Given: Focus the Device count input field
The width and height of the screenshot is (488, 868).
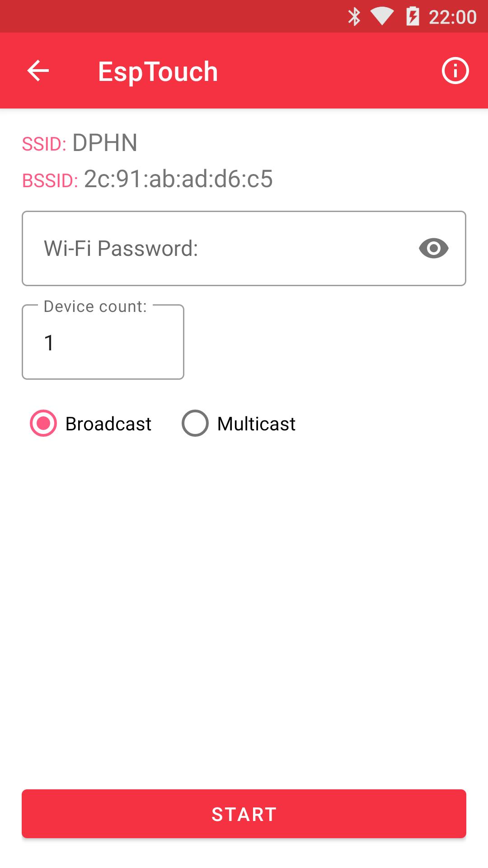Looking at the screenshot, I should 103,343.
